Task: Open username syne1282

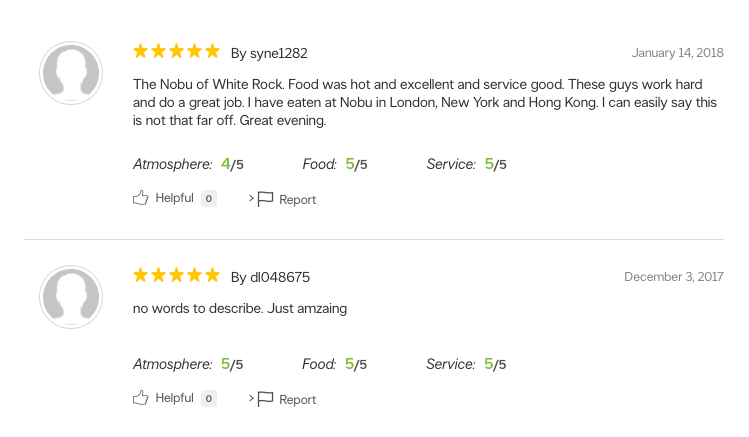Action: [x=278, y=53]
